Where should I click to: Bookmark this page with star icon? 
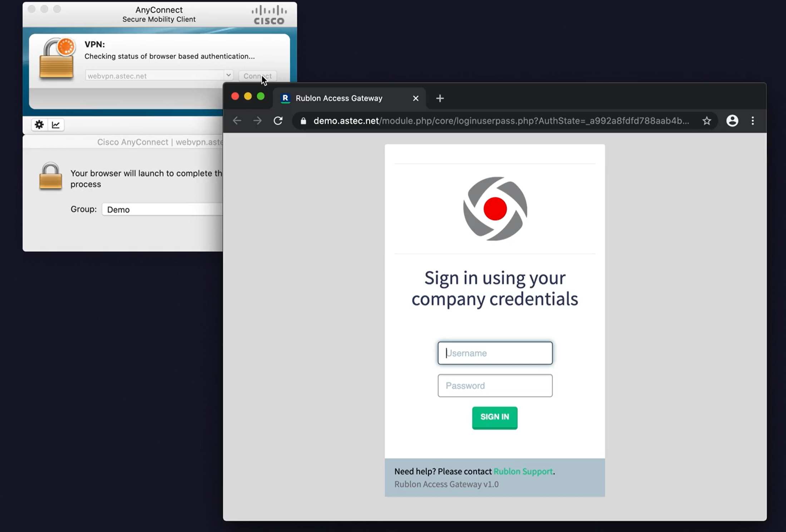pos(706,121)
